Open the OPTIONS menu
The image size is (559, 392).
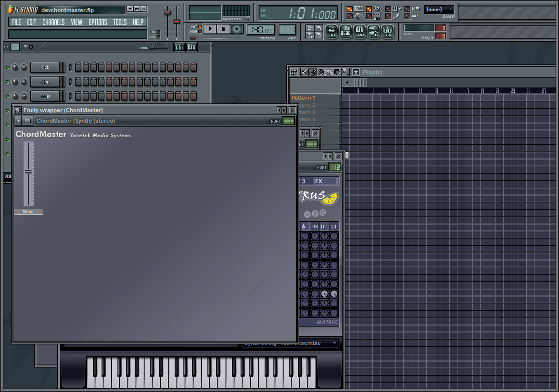[x=98, y=22]
